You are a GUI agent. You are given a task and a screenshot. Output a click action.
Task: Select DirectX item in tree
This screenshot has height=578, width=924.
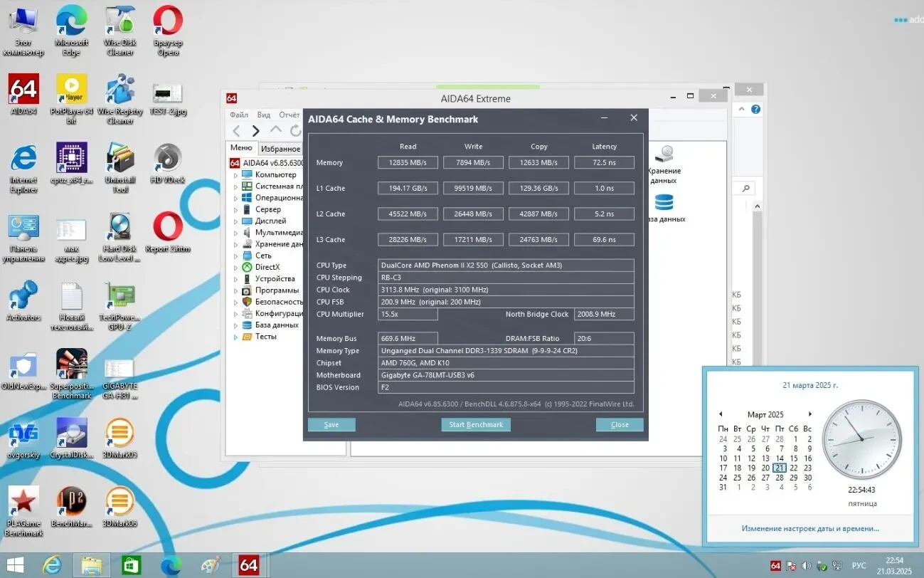(267, 267)
